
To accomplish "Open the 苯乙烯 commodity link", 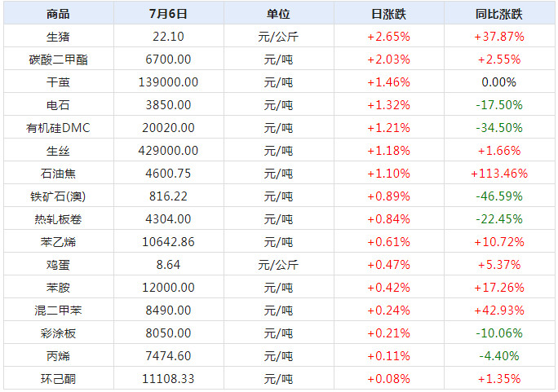I will tap(58, 242).
